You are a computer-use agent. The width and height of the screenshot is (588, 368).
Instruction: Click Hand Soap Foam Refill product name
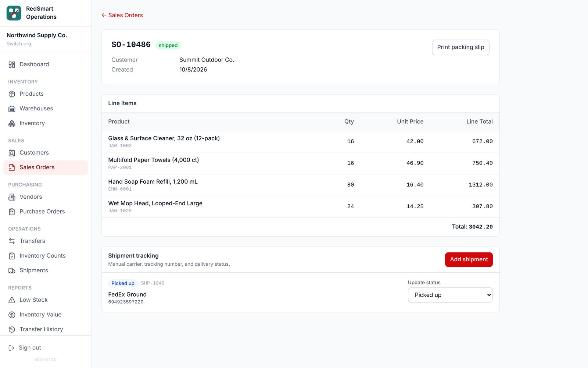(x=153, y=181)
